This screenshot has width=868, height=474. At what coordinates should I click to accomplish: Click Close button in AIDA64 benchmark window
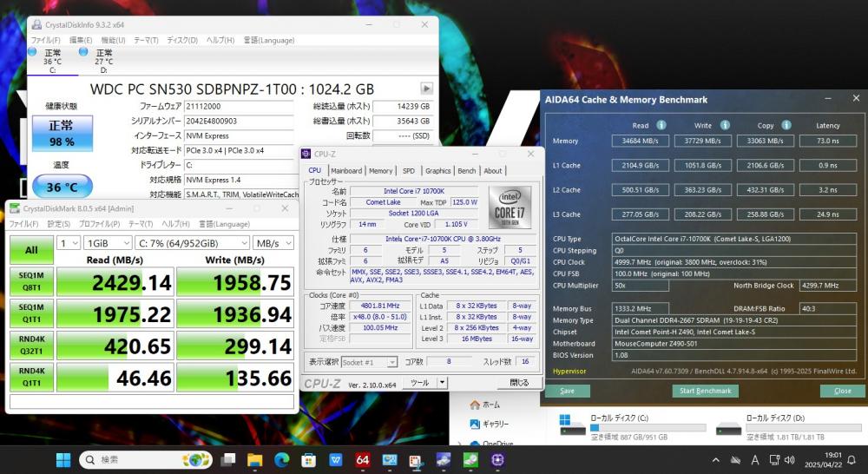coord(842,391)
